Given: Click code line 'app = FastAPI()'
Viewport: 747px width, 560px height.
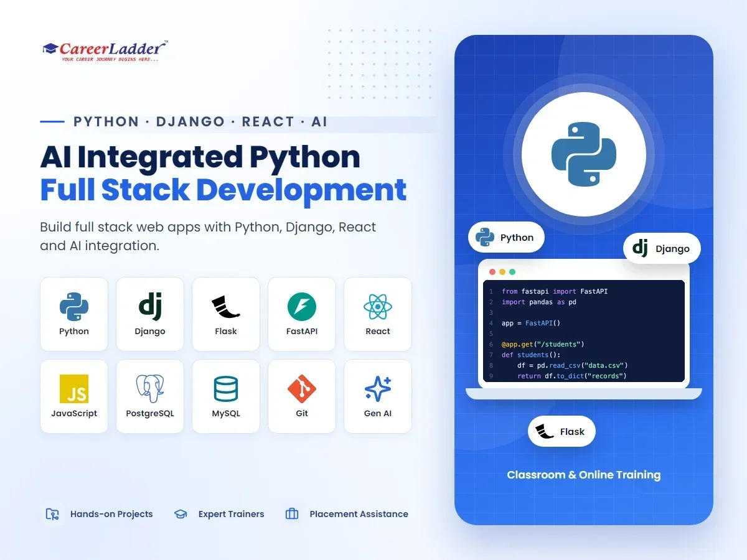Looking at the screenshot, I should pyautogui.click(x=531, y=323).
